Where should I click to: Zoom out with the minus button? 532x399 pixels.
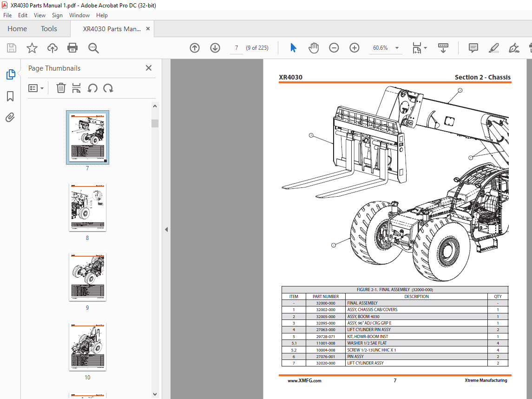point(334,48)
